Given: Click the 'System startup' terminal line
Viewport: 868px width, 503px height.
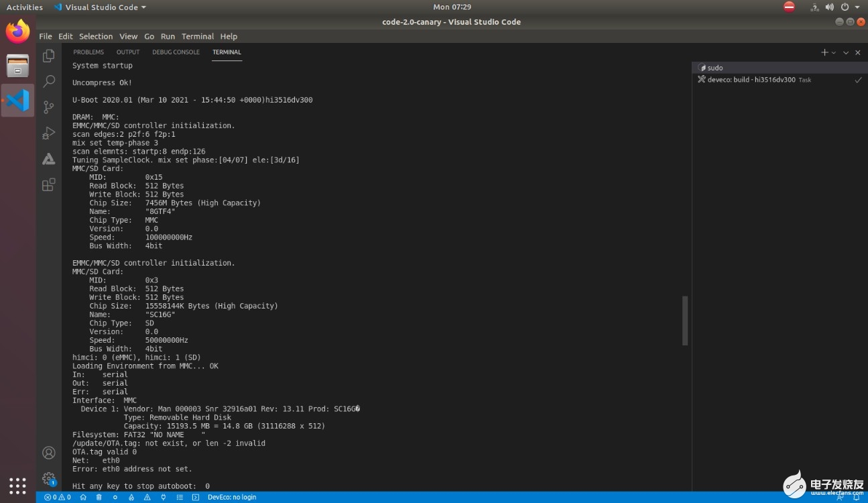Looking at the screenshot, I should click(103, 66).
